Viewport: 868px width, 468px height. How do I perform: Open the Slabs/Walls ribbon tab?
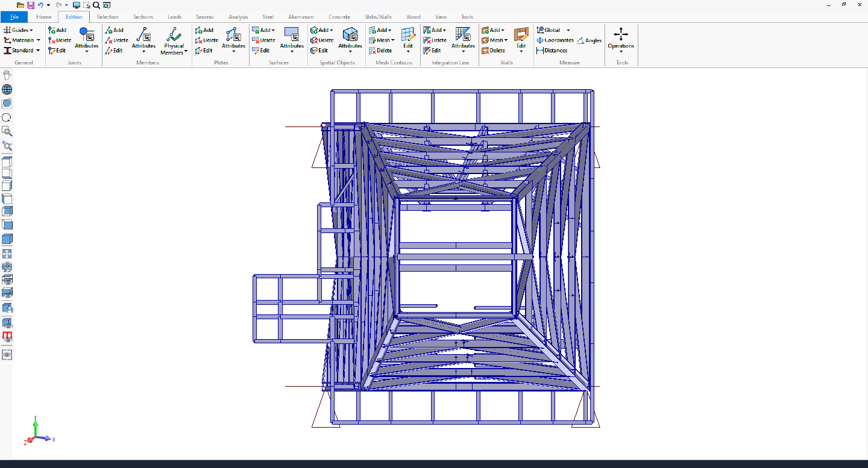[x=377, y=17]
